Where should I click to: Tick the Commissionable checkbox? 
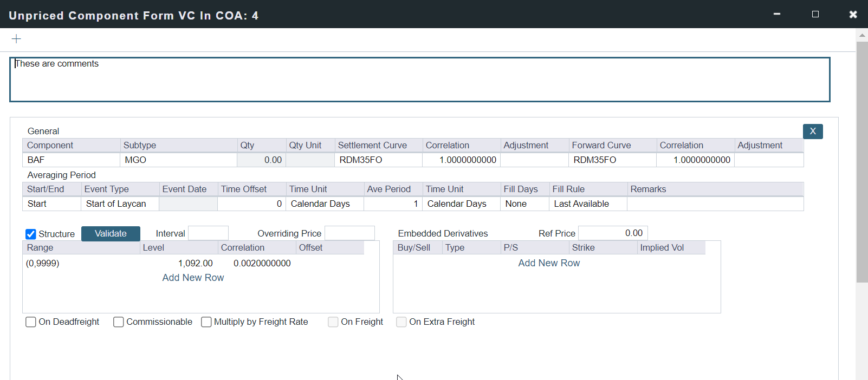(x=119, y=322)
